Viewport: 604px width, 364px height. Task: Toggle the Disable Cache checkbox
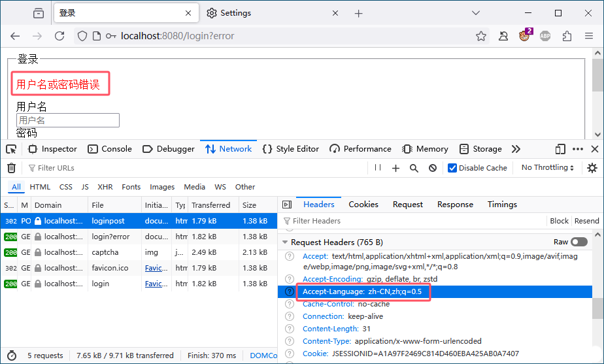452,168
